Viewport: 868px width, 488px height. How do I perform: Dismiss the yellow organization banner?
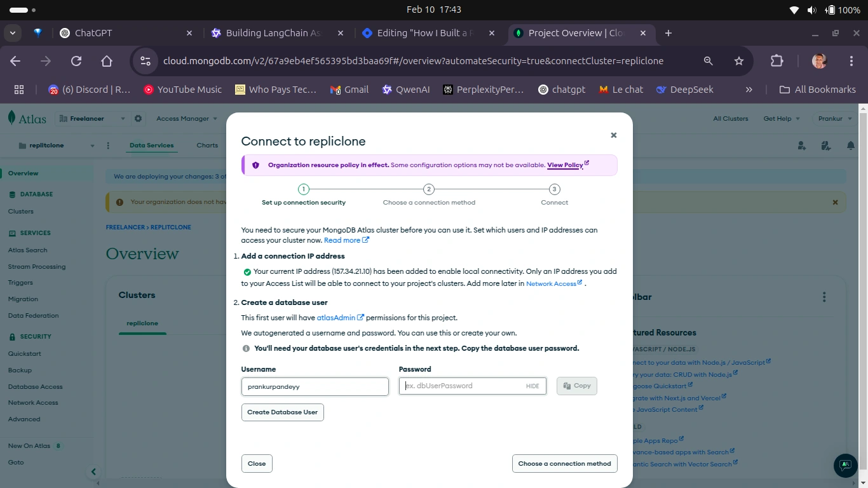[835, 202]
